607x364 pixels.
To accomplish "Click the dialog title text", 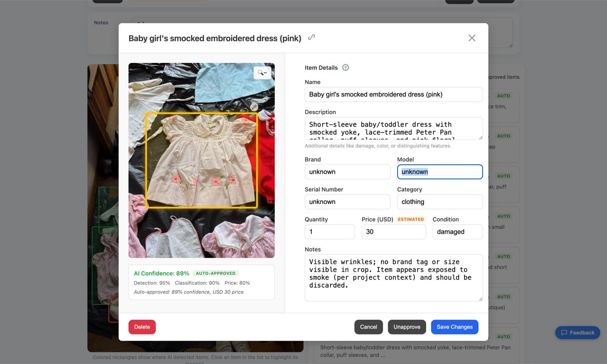I will click(215, 38).
